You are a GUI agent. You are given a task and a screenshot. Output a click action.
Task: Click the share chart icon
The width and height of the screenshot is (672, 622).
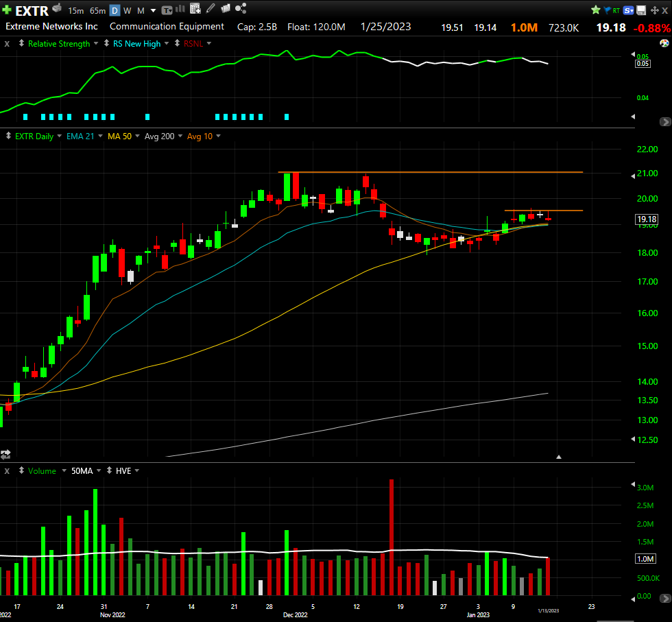tap(241, 8)
